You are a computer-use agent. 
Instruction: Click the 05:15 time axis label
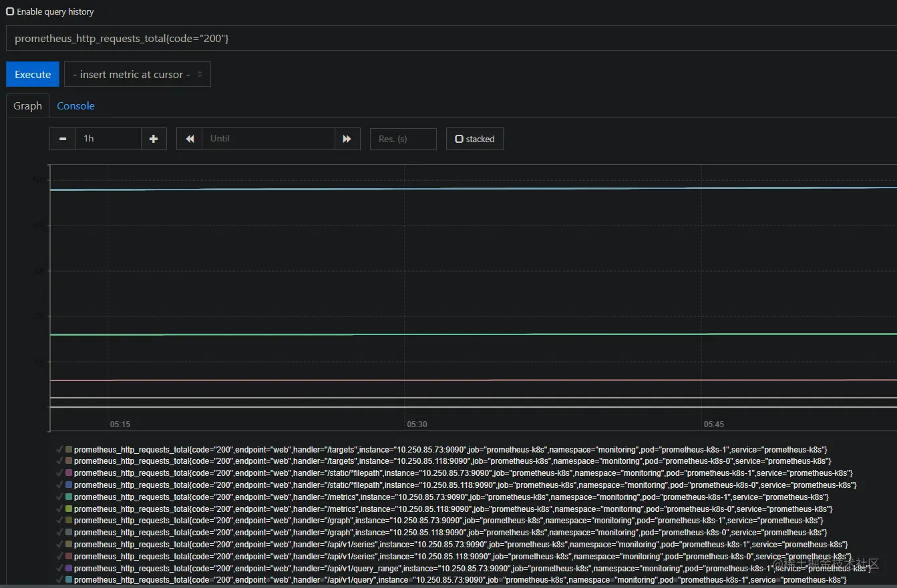pyautogui.click(x=120, y=424)
